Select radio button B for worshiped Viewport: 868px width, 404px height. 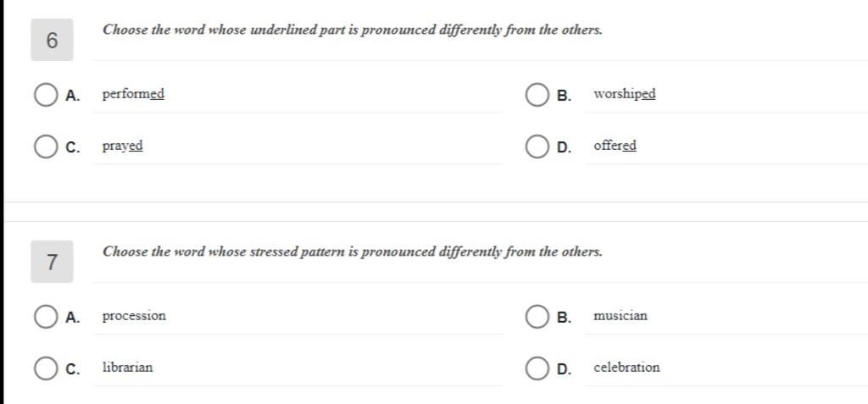coord(537,95)
